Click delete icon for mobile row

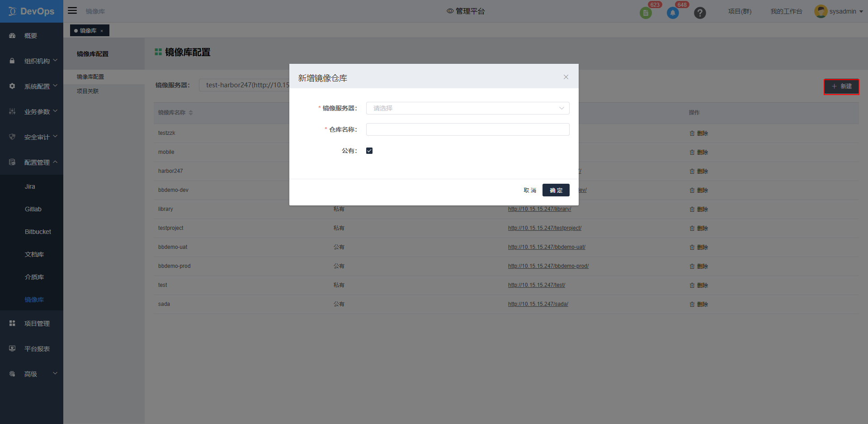pos(692,152)
